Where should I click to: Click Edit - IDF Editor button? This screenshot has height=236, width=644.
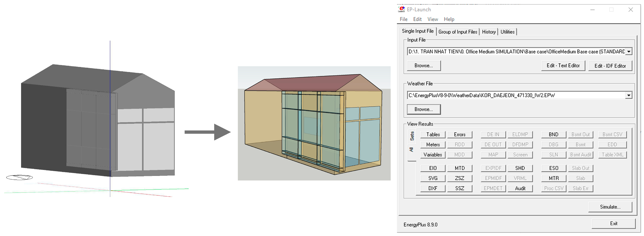(x=610, y=66)
